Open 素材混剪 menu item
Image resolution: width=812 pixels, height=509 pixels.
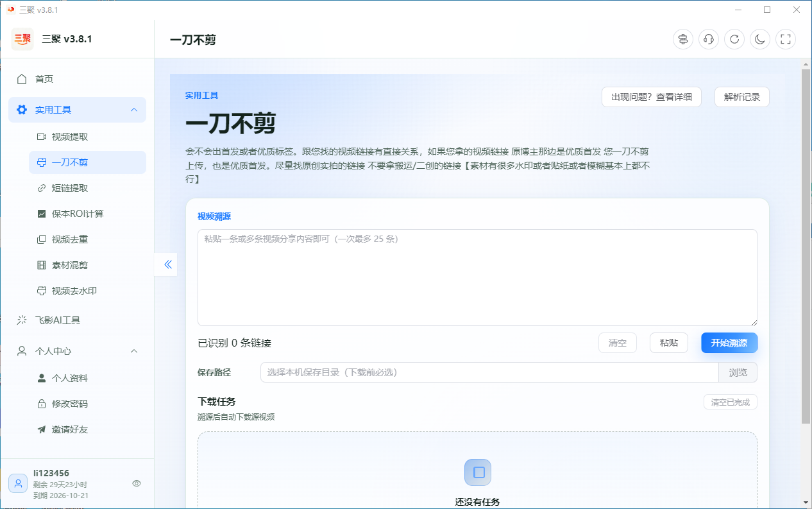[x=87, y=265]
